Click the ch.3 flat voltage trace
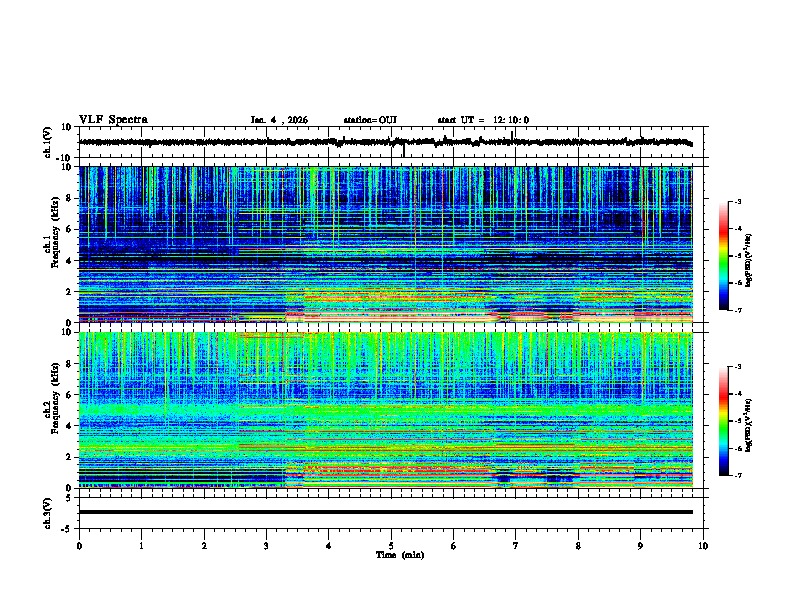 click(386, 512)
